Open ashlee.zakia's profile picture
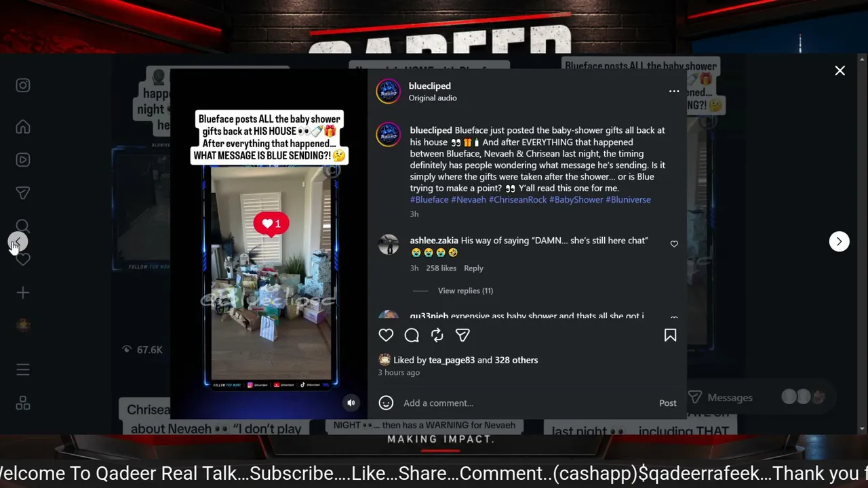 pyautogui.click(x=389, y=245)
